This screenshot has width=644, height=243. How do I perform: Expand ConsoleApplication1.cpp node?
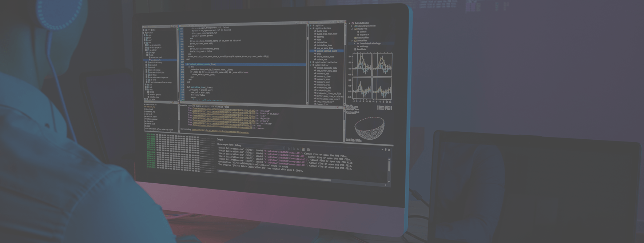click(x=354, y=44)
